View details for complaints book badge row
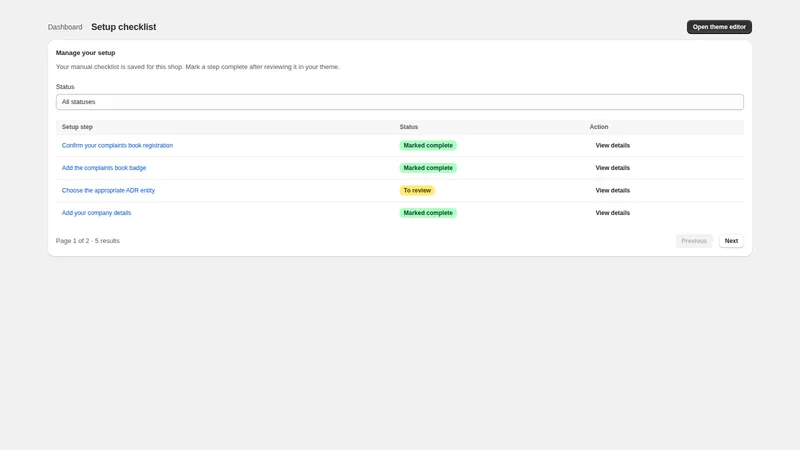Image resolution: width=800 pixels, height=450 pixels. point(612,168)
